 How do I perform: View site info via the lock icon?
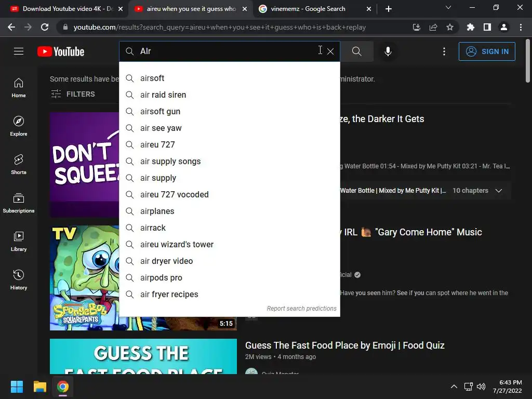pyautogui.click(x=65, y=27)
